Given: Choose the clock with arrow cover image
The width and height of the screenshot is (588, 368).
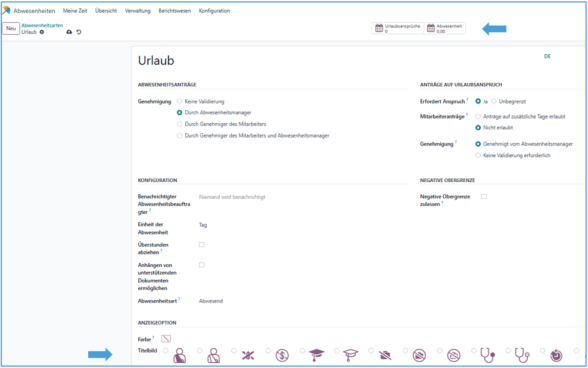Looking at the screenshot, I should click(556, 355).
